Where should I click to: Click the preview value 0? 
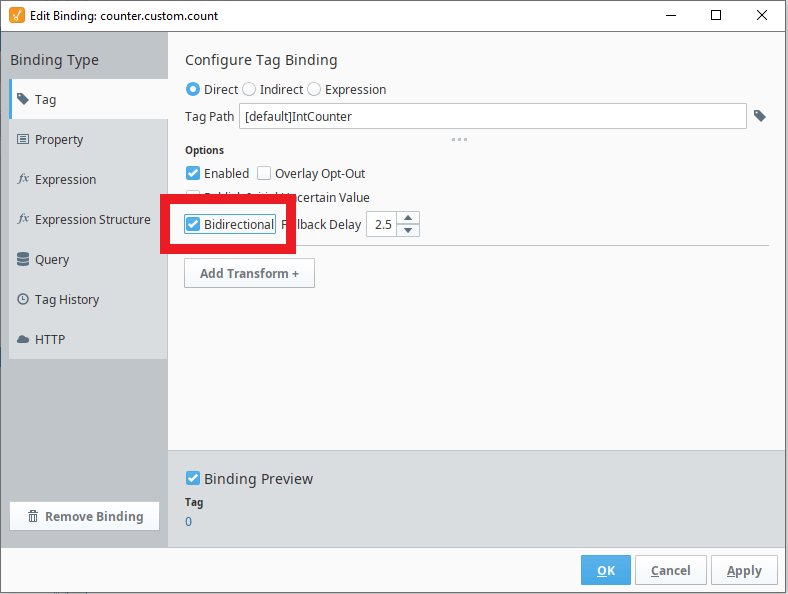click(x=188, y=522)
